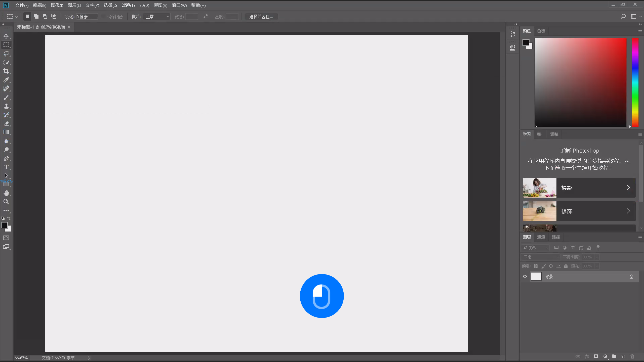Toggle lock transparent pixels
Viewport: 644px width, 362px height.
(x=536, y=266)
